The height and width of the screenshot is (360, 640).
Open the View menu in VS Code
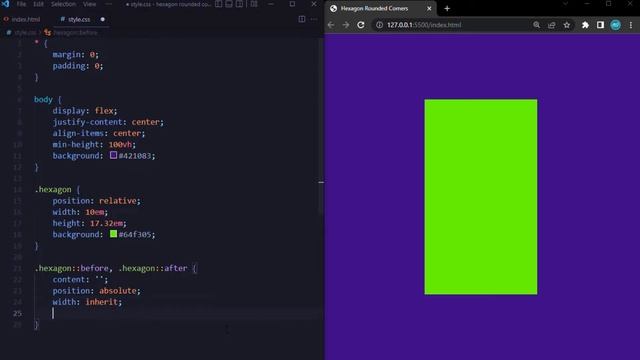(x=89, y=4)
